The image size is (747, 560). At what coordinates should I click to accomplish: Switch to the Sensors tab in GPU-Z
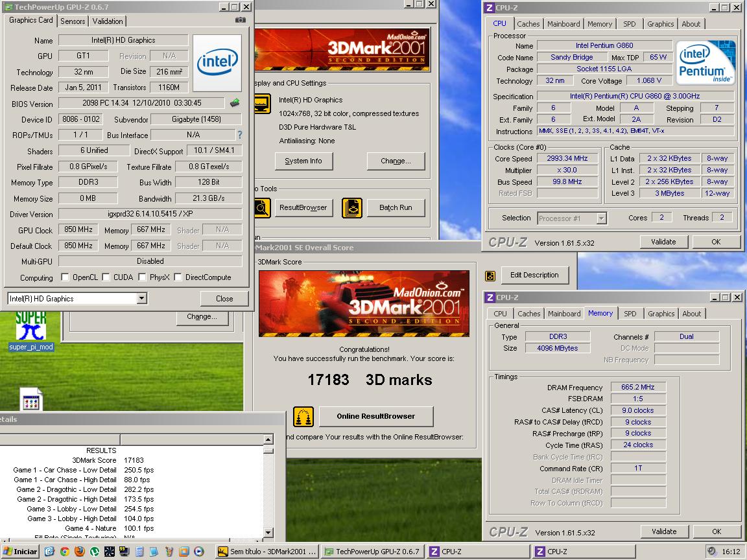click(73, 21)
